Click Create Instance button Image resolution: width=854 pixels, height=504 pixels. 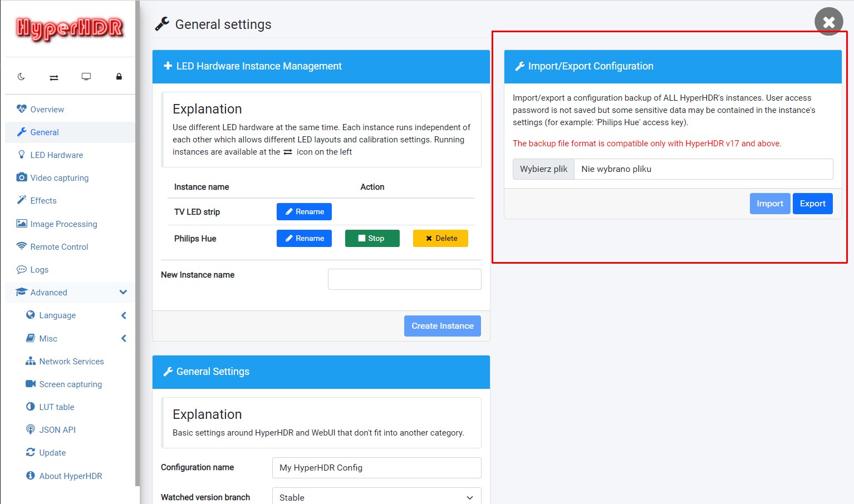pyautogui.click(x=443, y=326)
